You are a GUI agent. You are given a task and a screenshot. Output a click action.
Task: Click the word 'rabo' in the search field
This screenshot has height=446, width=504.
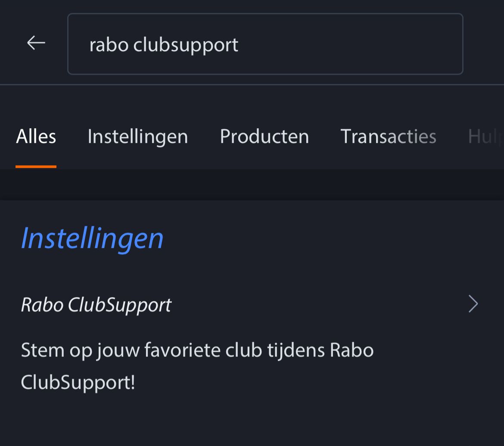(109, 45)
